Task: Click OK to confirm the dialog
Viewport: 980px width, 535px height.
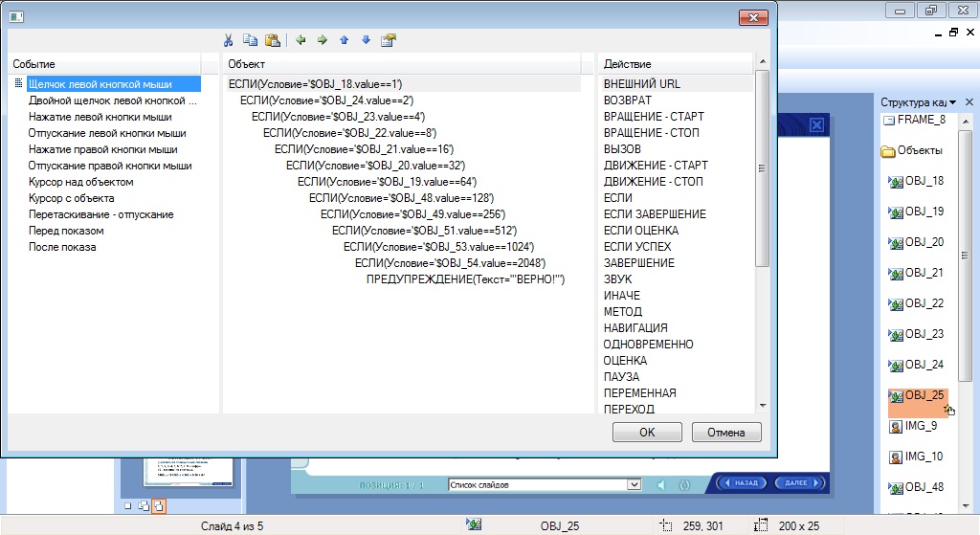Action: [x=647, y=432]
